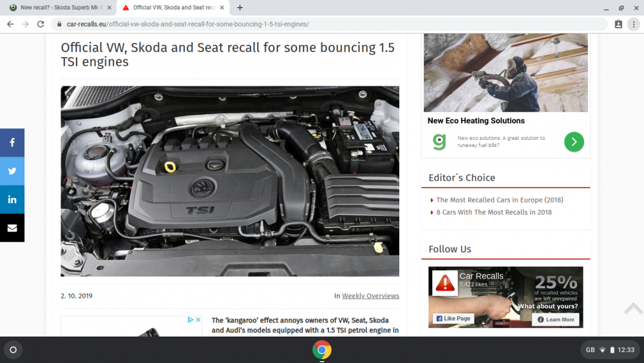Switch to the 'New recall? - Skoda Superb' tab

(x=60, y=7)
